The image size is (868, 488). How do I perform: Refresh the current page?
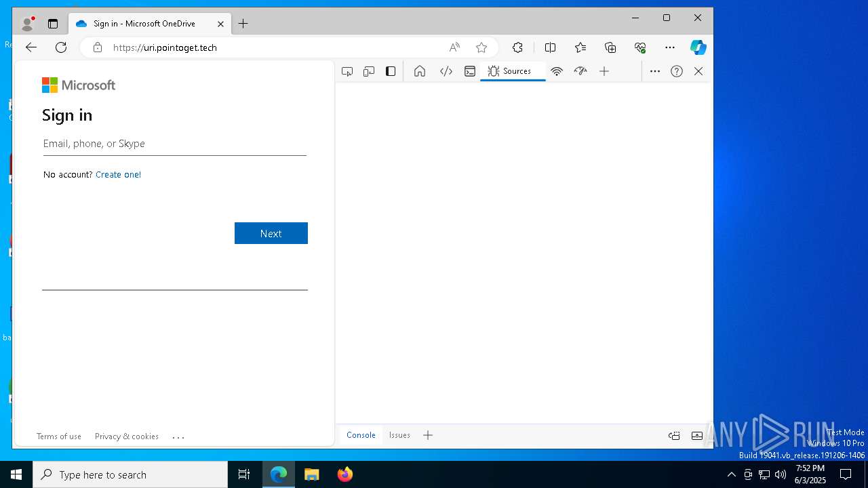61,47
